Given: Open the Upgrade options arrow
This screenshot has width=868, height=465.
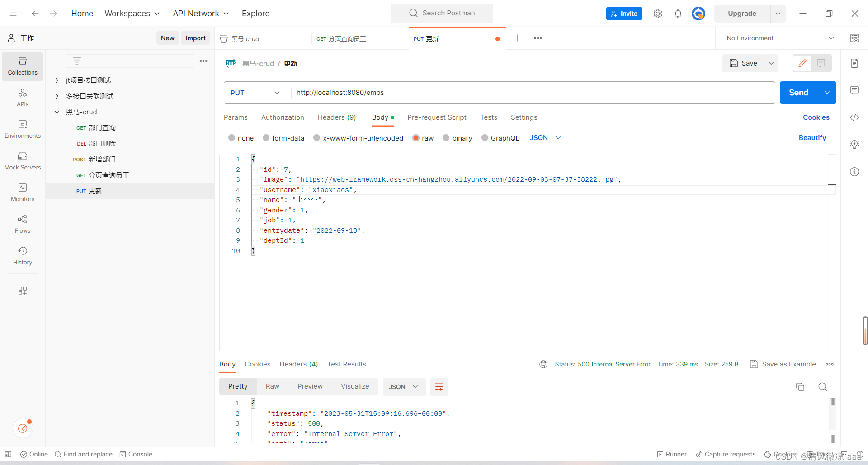Looking at the screenshot, I should click(778, 14).
